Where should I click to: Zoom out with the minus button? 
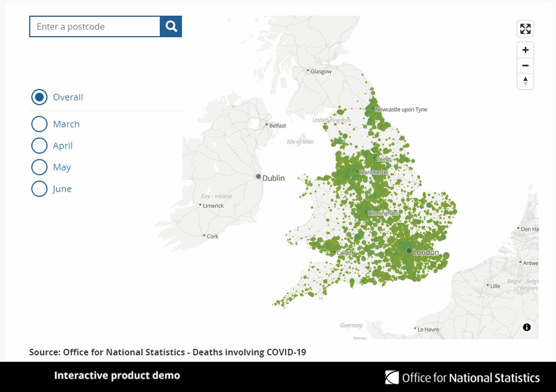[525, 65]
